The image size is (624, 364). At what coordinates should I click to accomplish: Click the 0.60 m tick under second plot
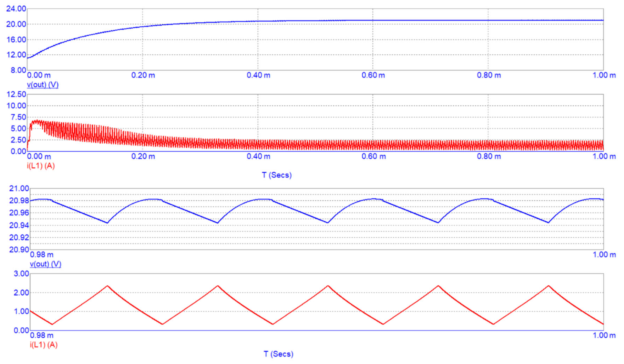point(373,156)
